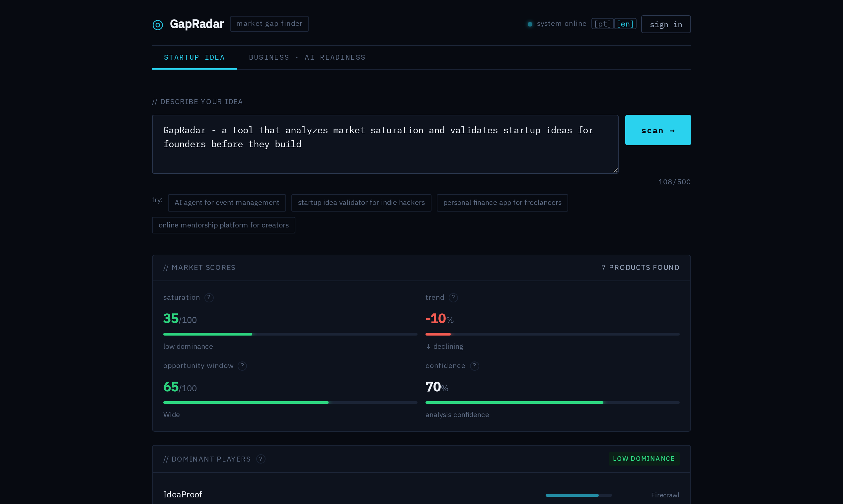Viewport: 843px width, 504px height.
Task: Try 'online mentorship platform for creators' chip
Action: click(224, 225)
